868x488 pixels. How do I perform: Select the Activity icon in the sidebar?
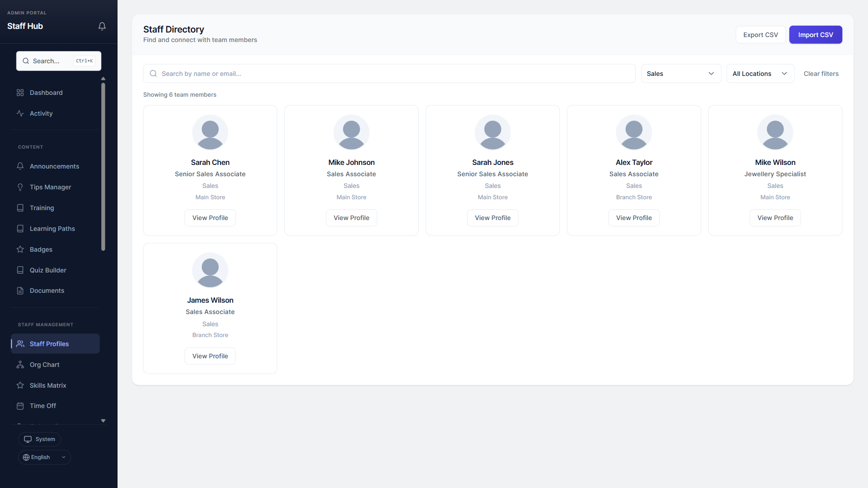[20, 113]
